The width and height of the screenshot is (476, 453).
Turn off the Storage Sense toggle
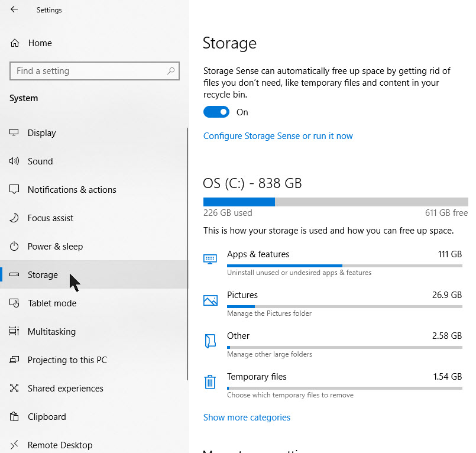216,112
